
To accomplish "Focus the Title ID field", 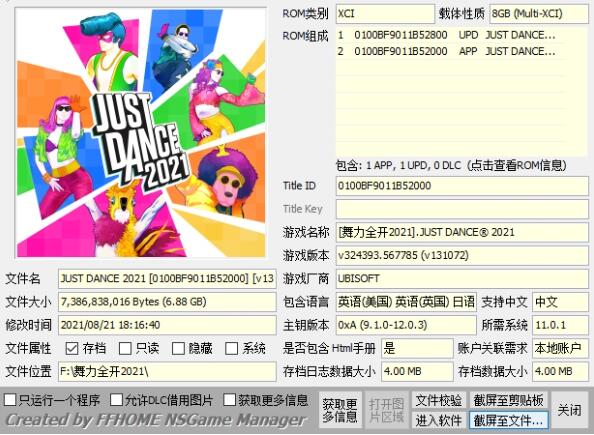I will point(462,186).
